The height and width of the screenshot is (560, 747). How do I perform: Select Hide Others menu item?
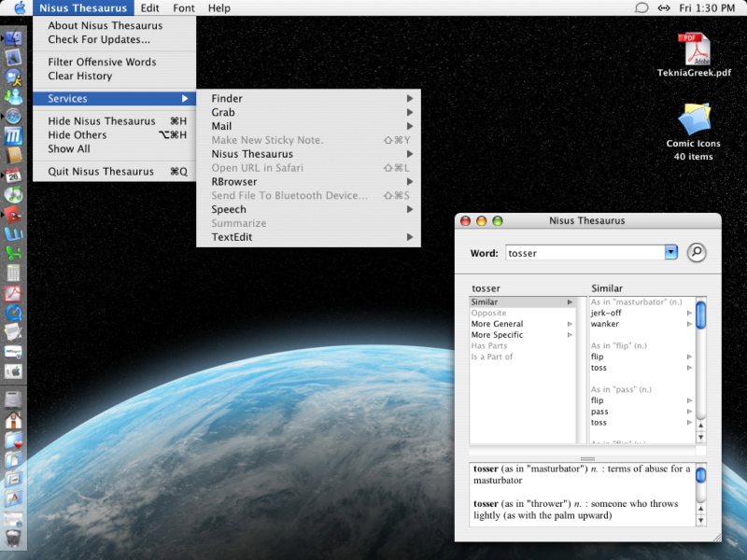[x=114, y=134]
